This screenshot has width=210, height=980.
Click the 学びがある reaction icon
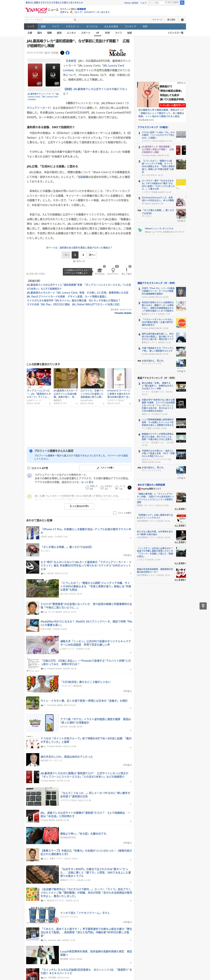100,270
